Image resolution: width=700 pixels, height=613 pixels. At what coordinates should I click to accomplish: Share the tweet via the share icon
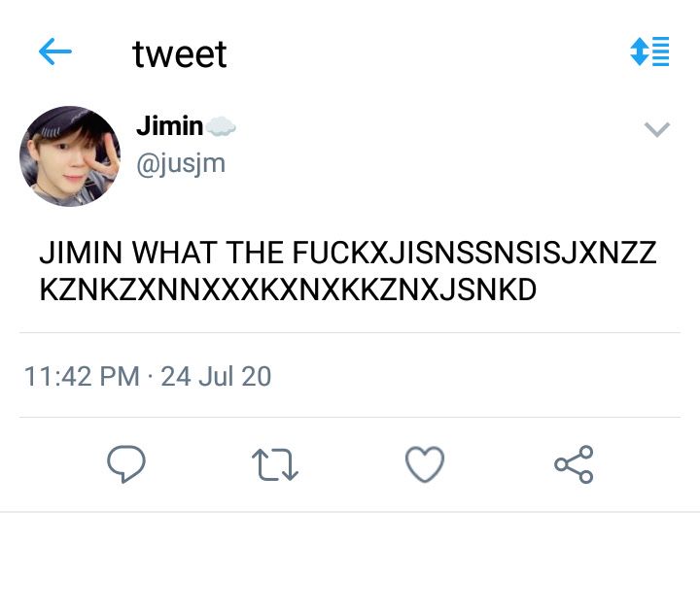pos(574,465)
